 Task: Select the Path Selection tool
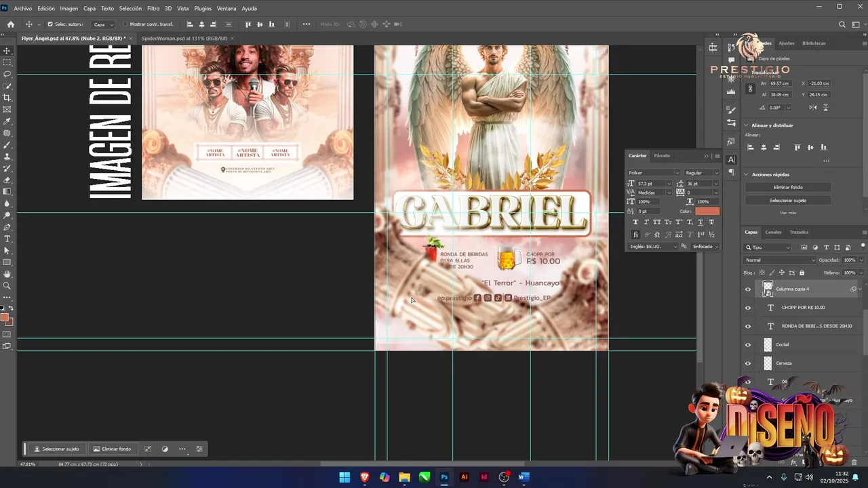7,251
